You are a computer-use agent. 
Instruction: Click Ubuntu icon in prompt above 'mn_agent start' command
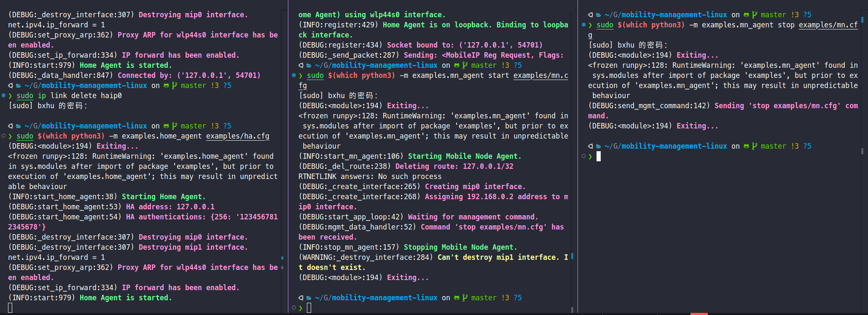(301, 65)
